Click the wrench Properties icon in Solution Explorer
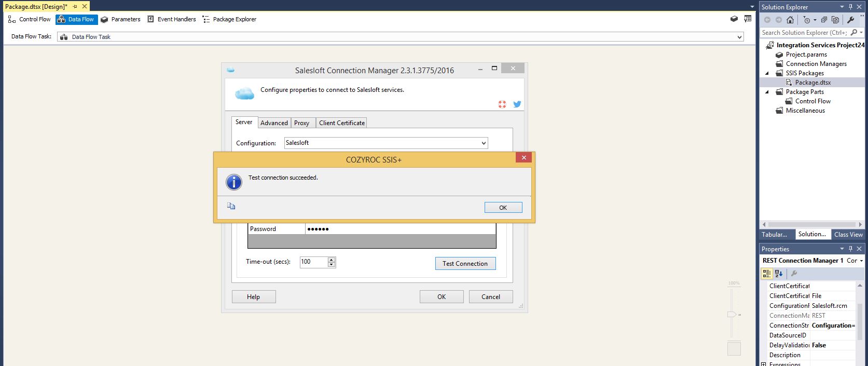The width and height of the screenshot is (868, 366). pyautogui.click(x=850, y=20)
